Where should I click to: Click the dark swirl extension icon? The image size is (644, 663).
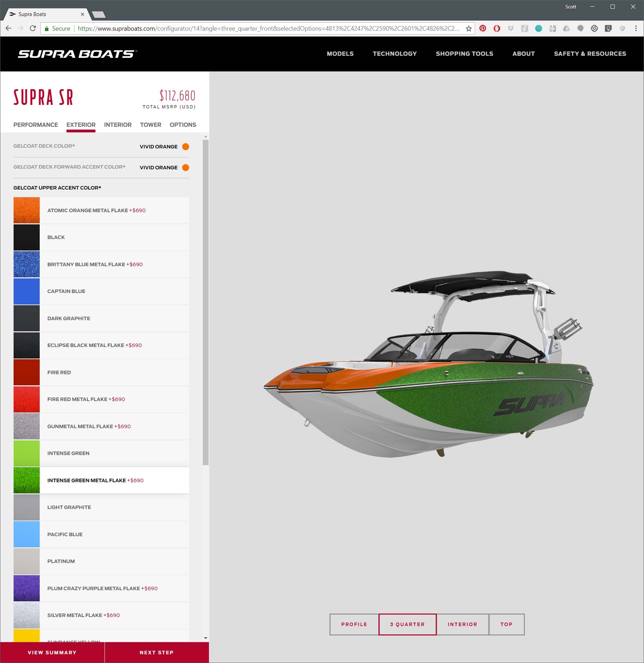pos(594,28)
